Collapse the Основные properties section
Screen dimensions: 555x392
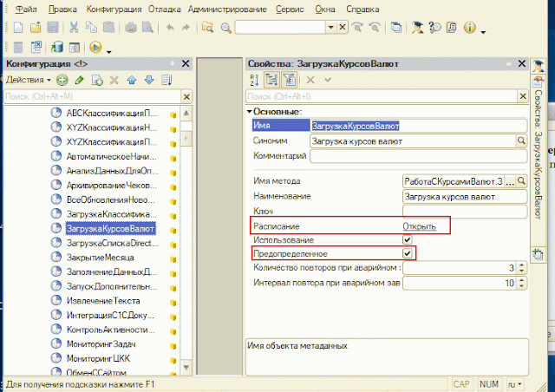[250, 112]
